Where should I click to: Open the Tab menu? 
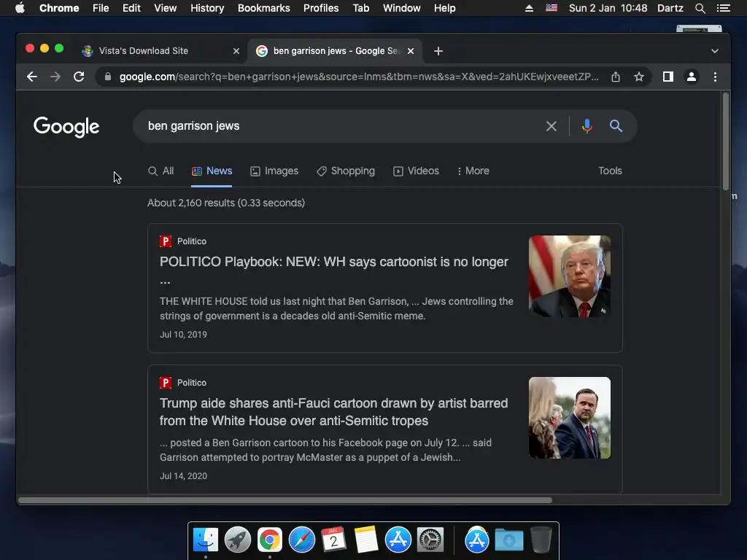(x=361, y=8)
